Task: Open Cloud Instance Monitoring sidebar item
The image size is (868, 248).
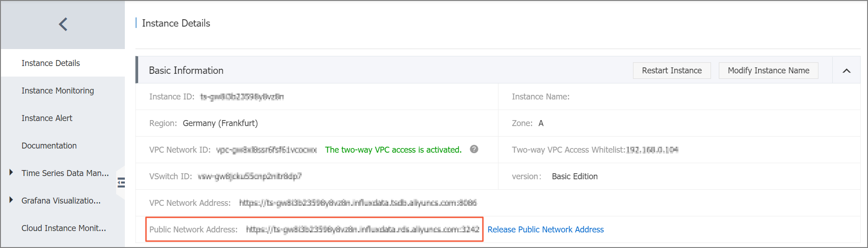Action: [63, 228]
